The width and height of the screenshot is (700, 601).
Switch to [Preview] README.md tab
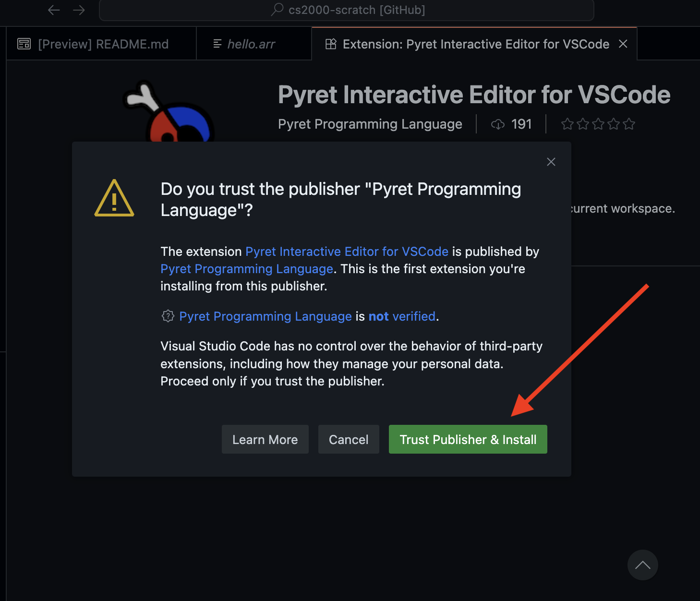click(101, 44)
